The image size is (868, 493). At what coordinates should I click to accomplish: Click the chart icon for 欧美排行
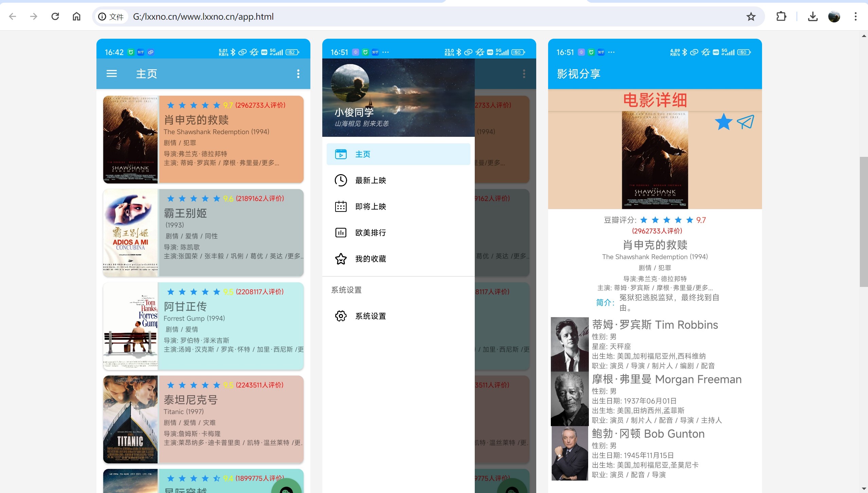coord(341,233)
